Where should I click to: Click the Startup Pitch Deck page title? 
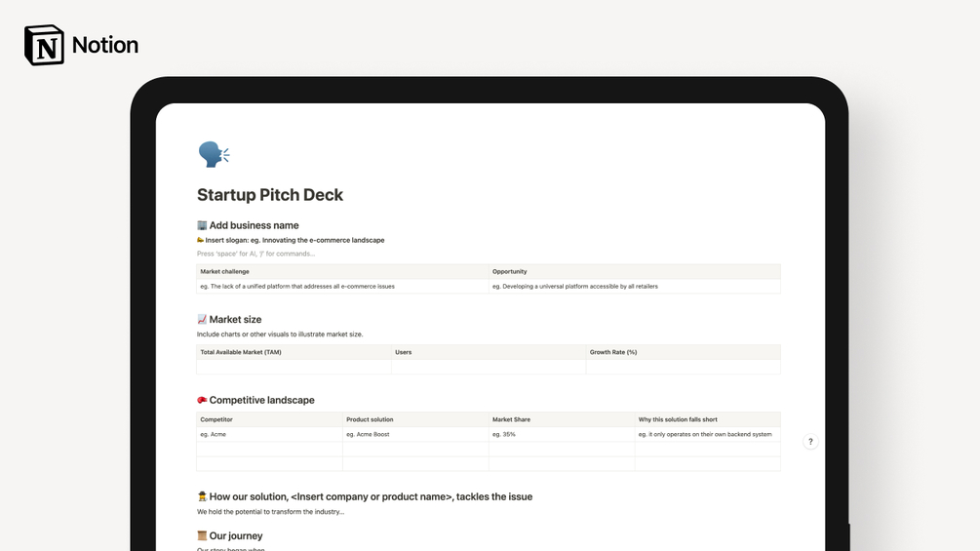270,195
